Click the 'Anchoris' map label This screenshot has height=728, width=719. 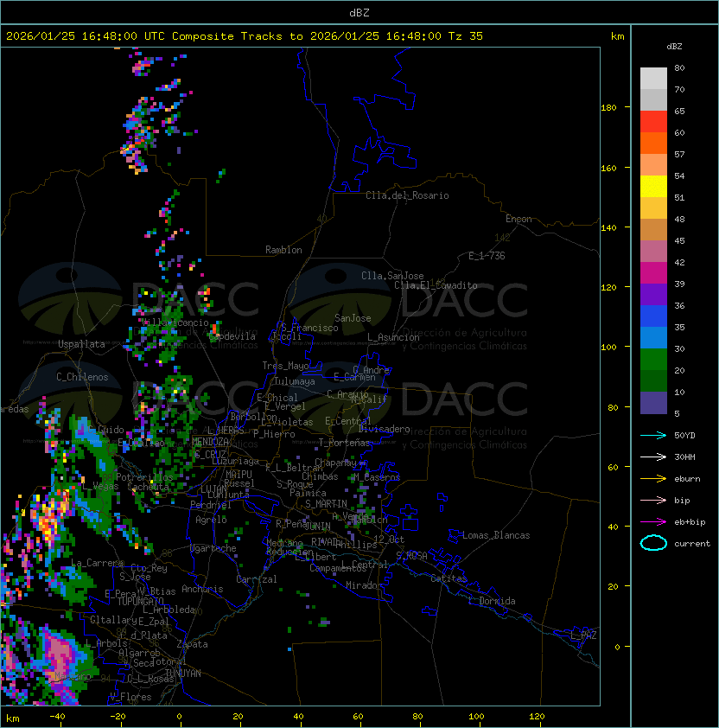202,589
